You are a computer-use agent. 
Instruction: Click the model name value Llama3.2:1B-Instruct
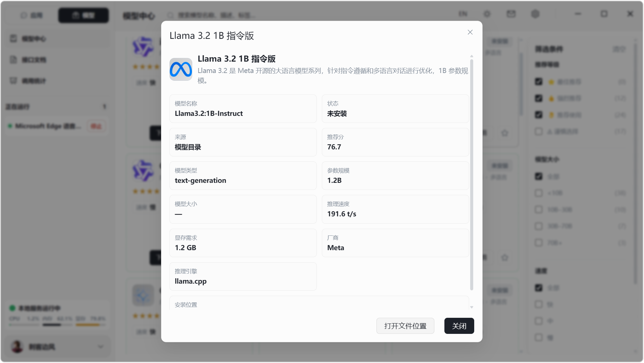point(209,114)
